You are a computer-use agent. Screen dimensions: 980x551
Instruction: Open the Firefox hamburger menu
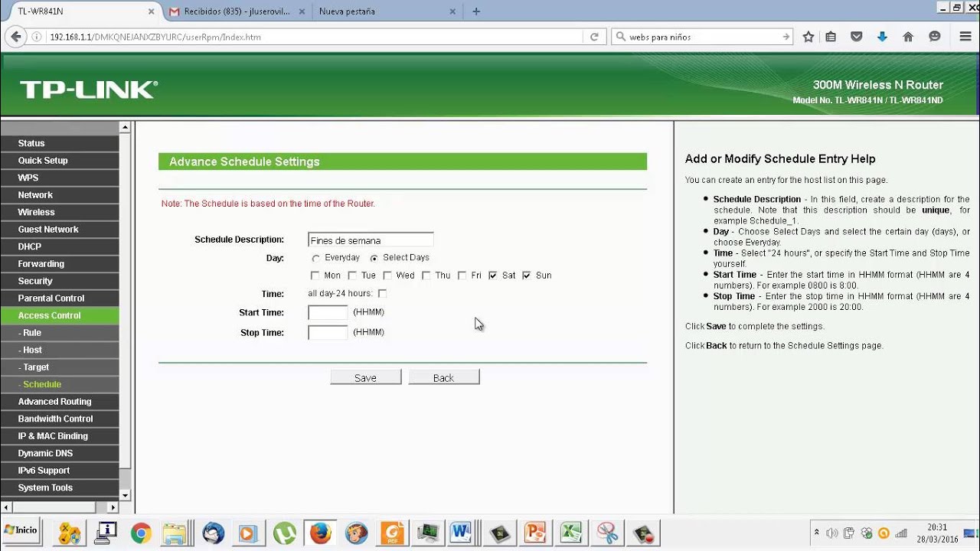point(965,37)
